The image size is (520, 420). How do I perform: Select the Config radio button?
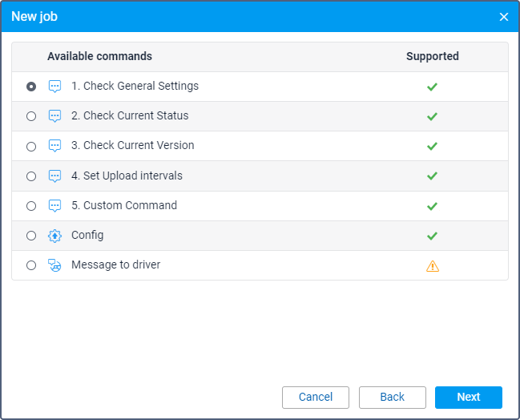tap(31, 236)
